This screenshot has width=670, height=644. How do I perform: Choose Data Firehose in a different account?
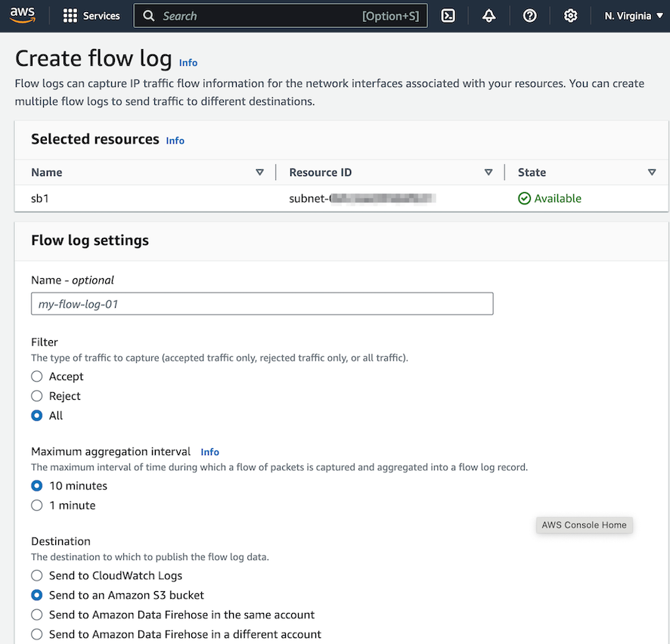coord(36,635)
